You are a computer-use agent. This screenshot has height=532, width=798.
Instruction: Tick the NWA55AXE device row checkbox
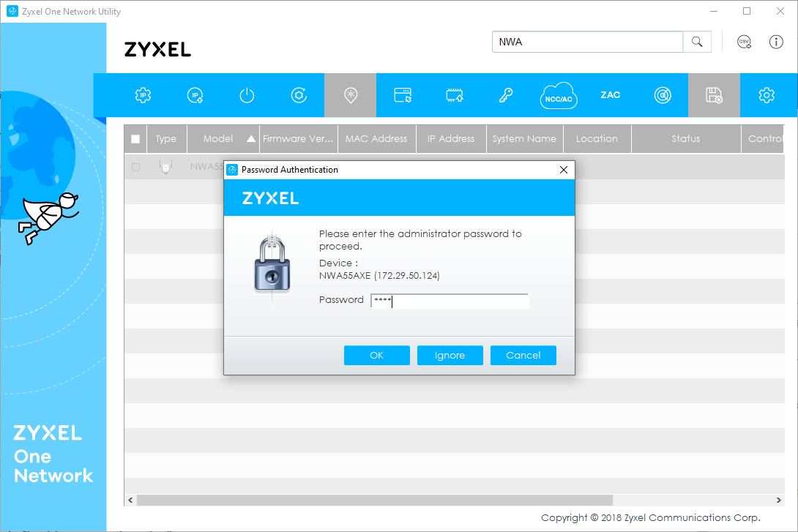[135, 167]
